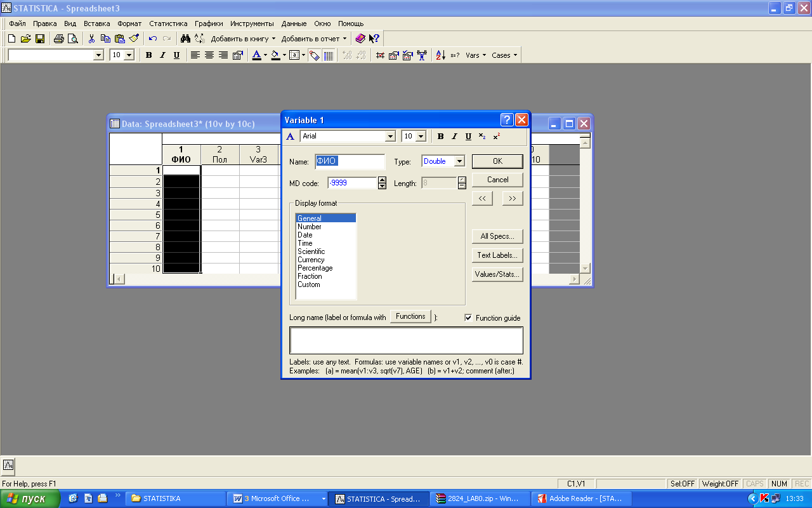The width and height of the screenshot is (812, 508).
Task: Open the main toolbar font size dropdown
Action: pyautogui.click(x=129, y=55)
